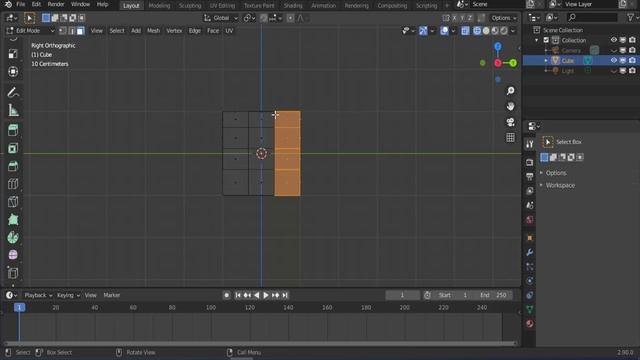Select the Inset Faces tool
The image size is (640, 360).
(13, 148)
